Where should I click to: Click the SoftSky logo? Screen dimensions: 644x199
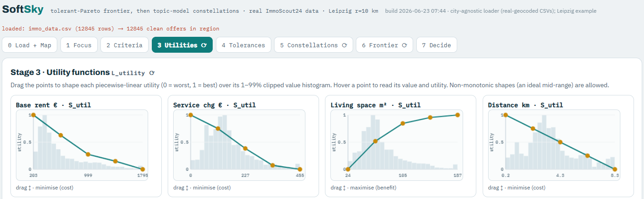pos(23,10)
